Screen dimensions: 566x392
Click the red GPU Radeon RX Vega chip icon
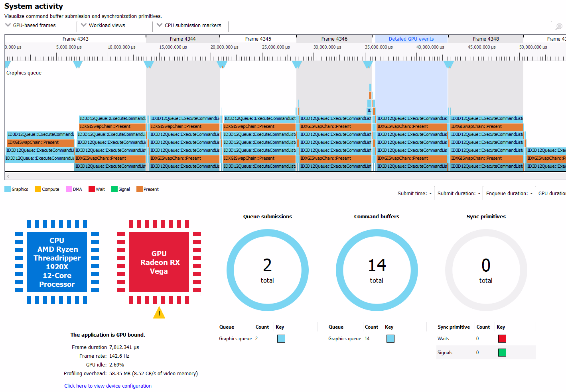tap(159, 262)
